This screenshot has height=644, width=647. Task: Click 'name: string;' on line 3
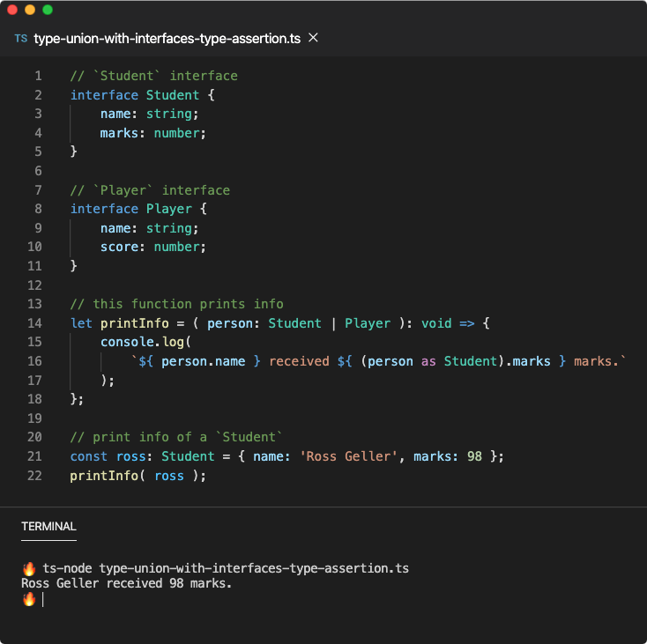pyautogui.click(x=149, y=114)
